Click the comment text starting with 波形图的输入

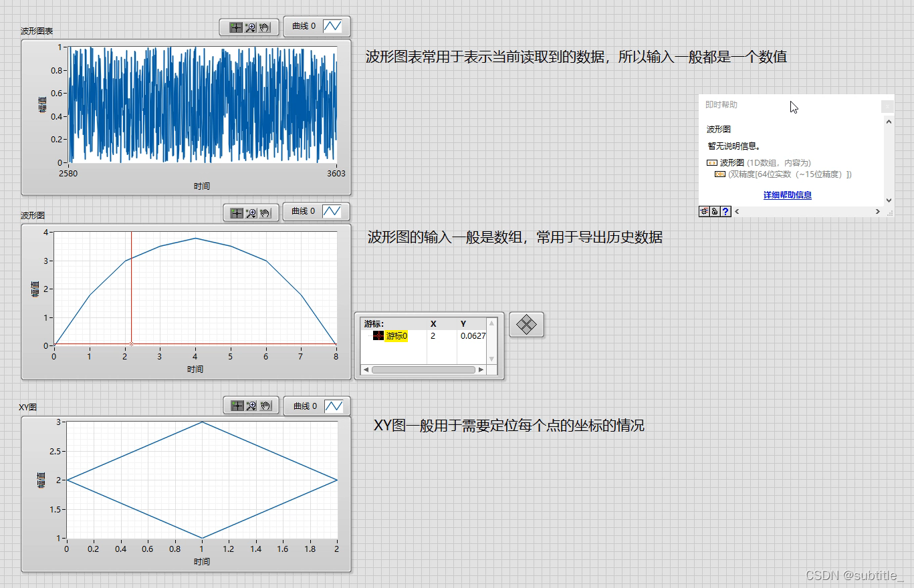click(x=515, y=237)
